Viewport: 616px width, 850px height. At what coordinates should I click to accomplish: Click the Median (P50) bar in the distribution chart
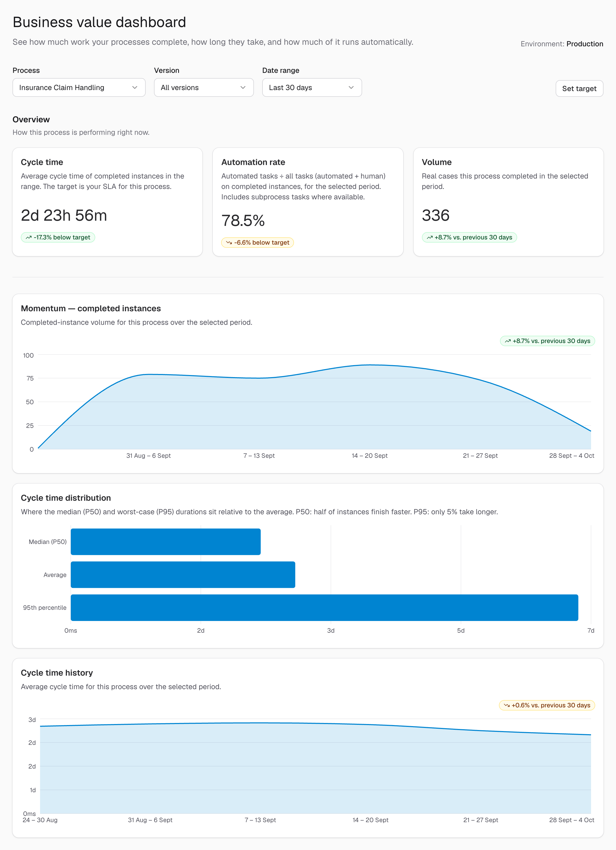coord(166,542)
